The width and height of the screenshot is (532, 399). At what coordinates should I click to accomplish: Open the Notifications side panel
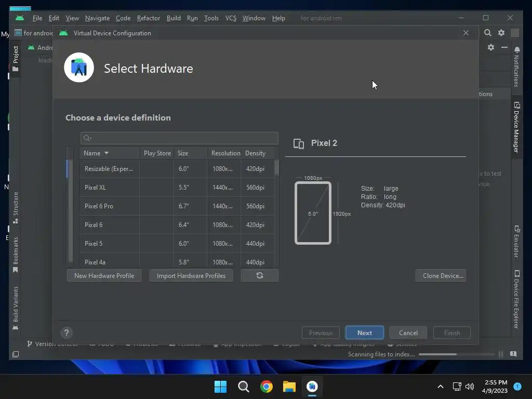pyautogui.click(x=516, y=67)
